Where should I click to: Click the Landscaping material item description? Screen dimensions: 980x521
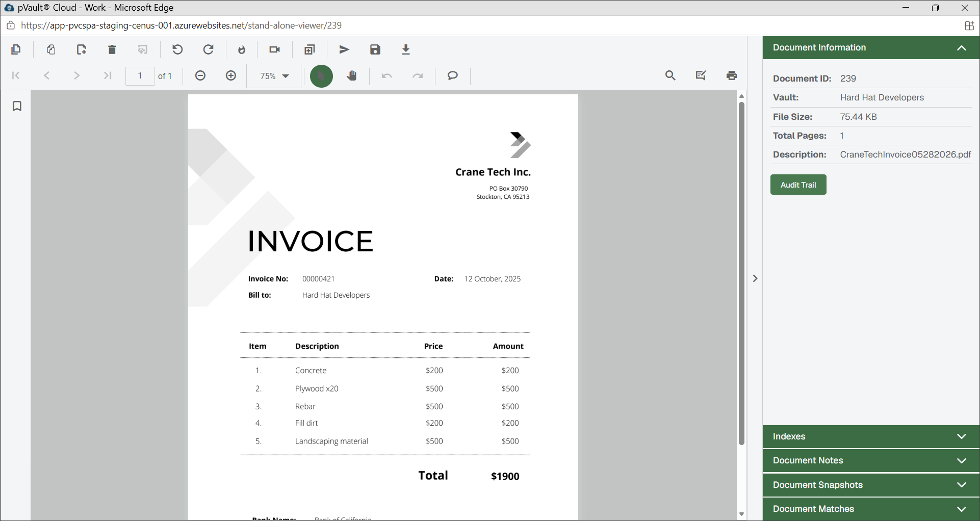click(x=332, y=441)
